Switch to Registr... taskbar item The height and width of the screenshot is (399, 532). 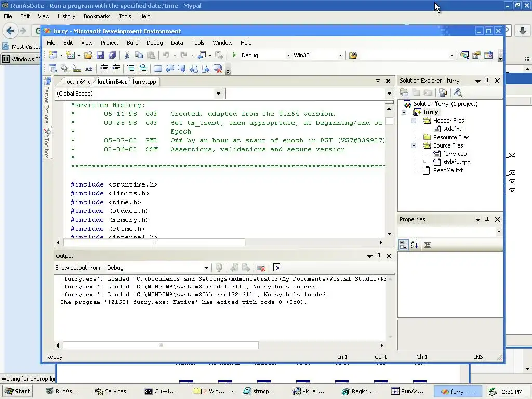tap(358, 391)
